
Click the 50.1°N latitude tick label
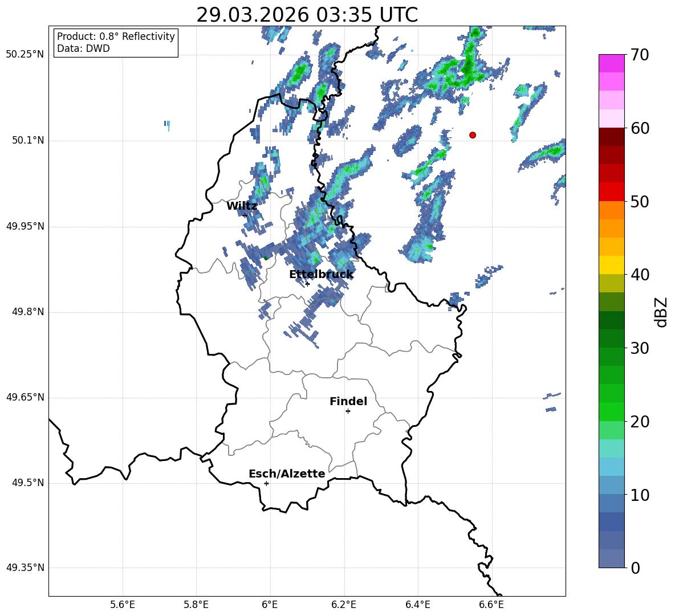(28, 141)
